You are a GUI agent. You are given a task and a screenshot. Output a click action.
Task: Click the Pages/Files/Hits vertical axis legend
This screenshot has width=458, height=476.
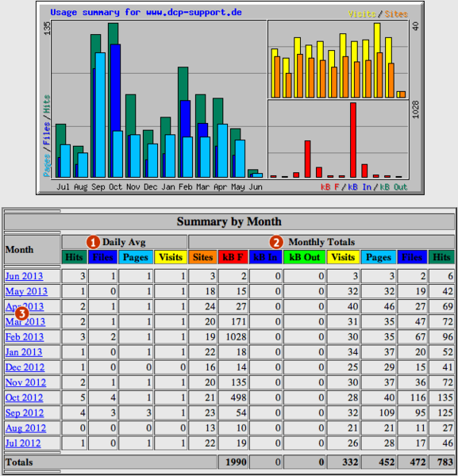[x=47, y=136]
